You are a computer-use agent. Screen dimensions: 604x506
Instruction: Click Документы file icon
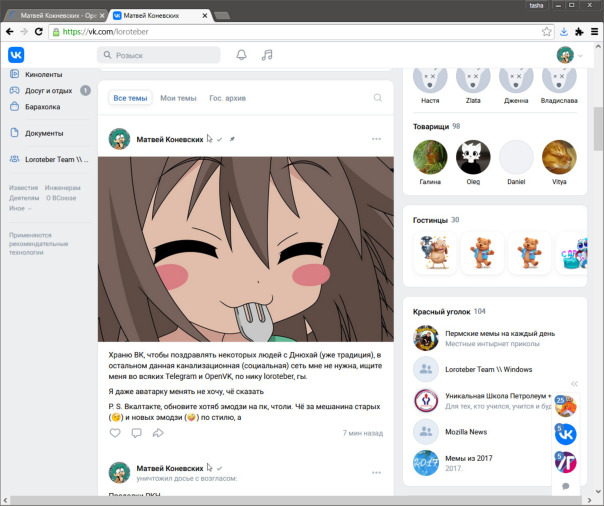click(x=14, y=133)
